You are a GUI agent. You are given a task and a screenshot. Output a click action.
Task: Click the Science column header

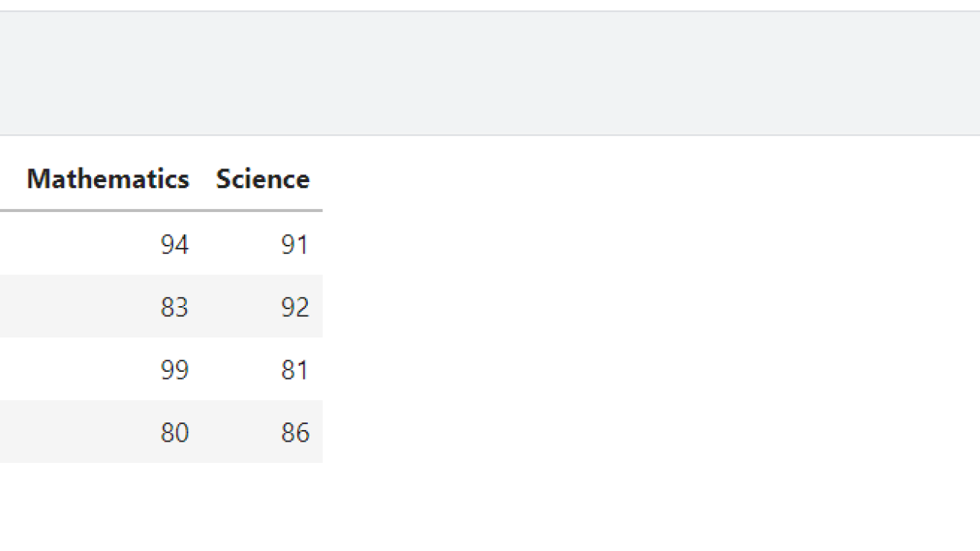click(263, 178)
